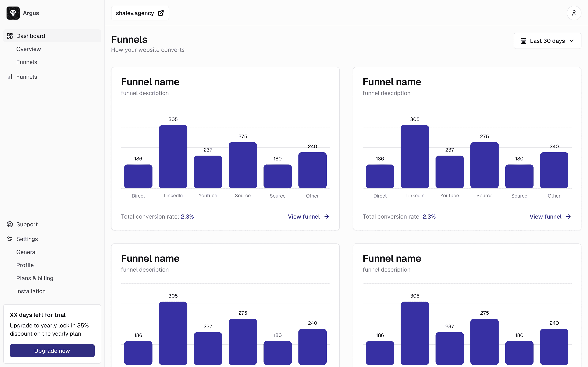Click the calendar icon in date selector

523,41
